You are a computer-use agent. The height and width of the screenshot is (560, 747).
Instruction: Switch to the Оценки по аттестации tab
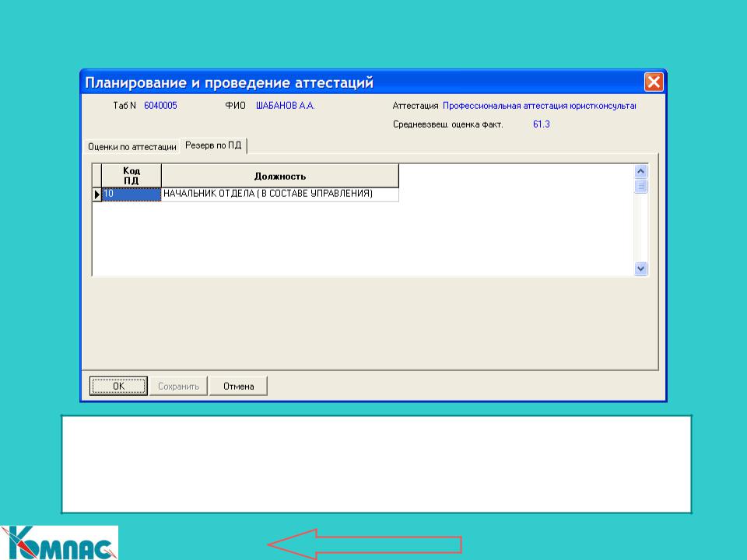coord(132,147)
